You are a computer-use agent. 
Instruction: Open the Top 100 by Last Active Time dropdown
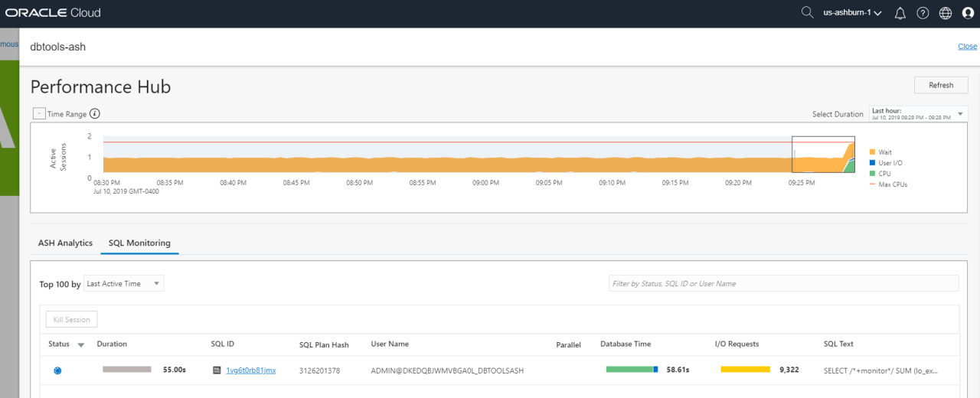(x=123, y=284)
